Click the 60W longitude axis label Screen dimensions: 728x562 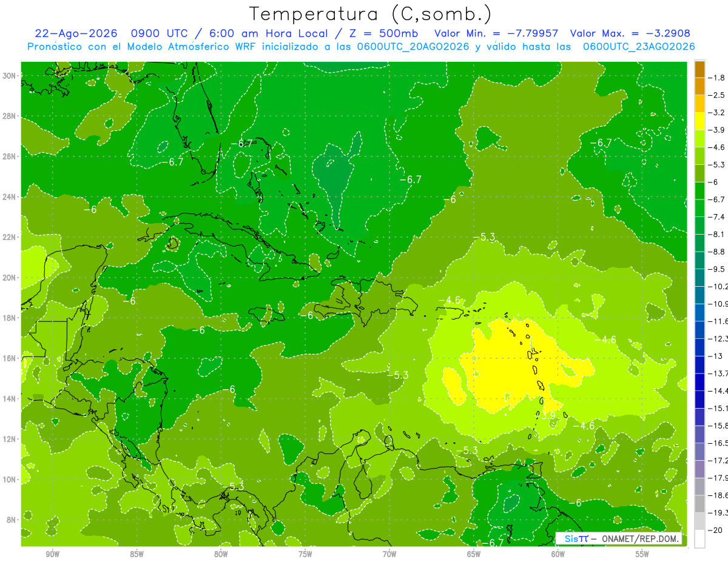coord(558,554)
